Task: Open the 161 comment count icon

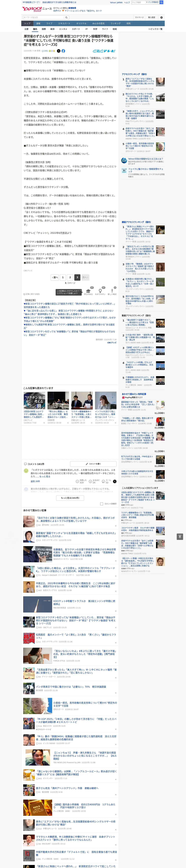Action: click(x=45, y=51)
